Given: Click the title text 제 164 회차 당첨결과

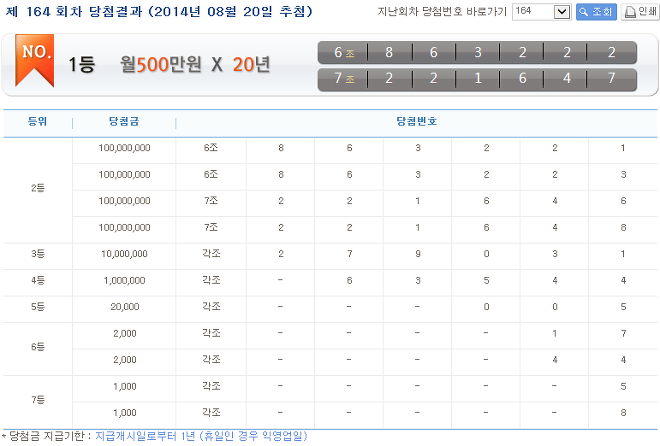Looking at the screenshot, I should click(74, 11).
